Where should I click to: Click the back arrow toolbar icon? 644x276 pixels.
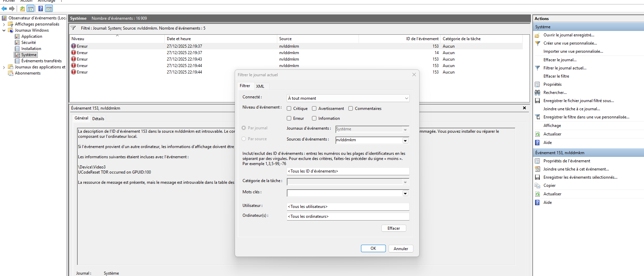pos(4,9)
